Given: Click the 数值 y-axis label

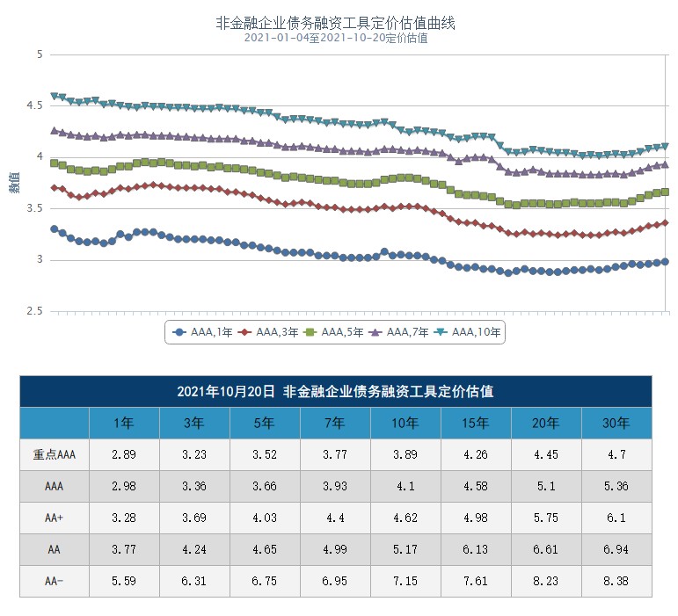Looking at the screenshot, I should [15, 183].
